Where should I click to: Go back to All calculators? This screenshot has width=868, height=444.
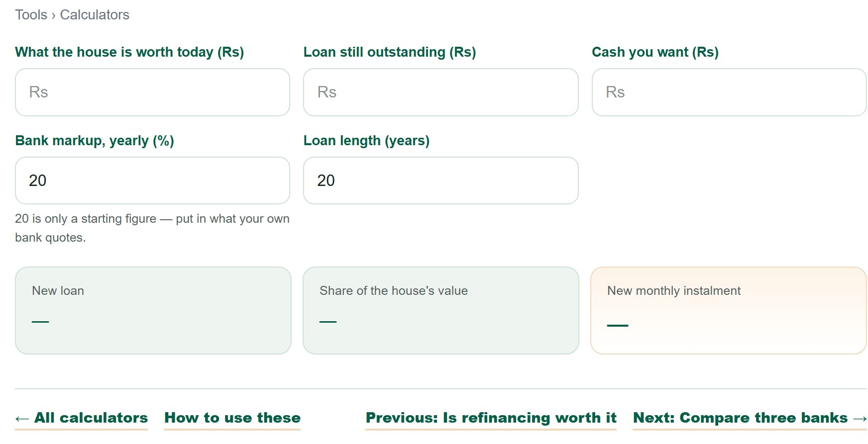[82, 418]
